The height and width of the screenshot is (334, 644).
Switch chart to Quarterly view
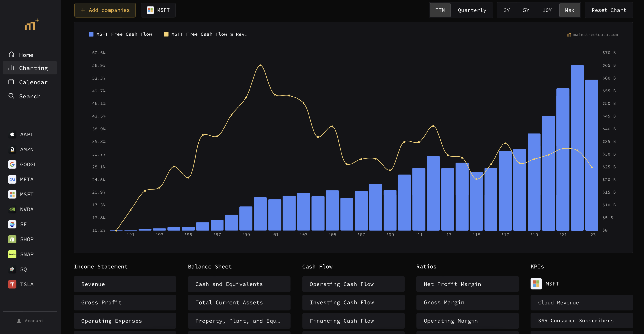[x=472, y=10]
